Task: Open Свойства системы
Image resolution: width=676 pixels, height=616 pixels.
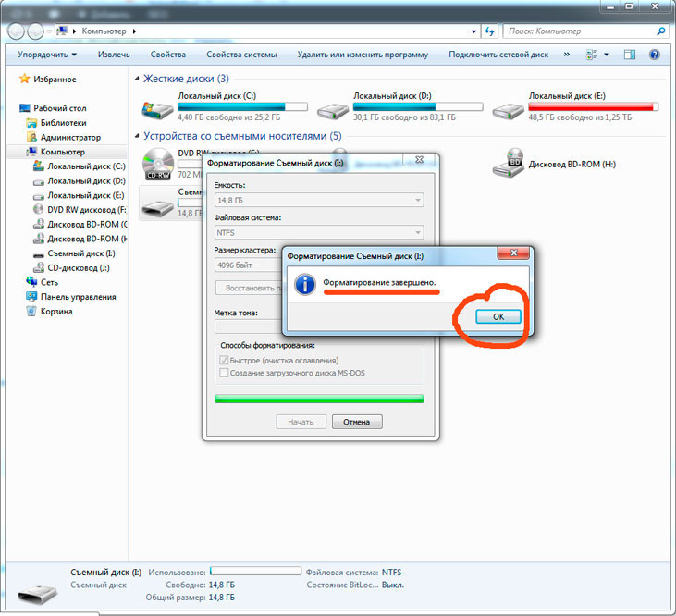Action: click(x=241, y=55)
